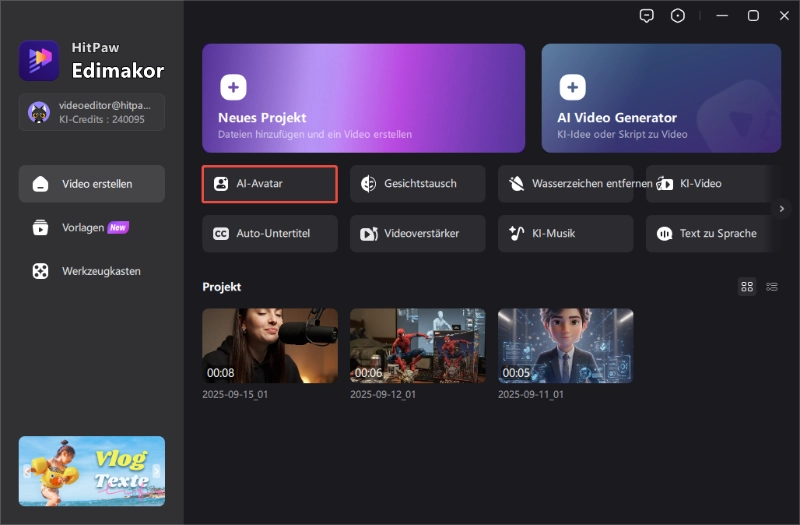Open the KI-Video tool

pos(713,184)
